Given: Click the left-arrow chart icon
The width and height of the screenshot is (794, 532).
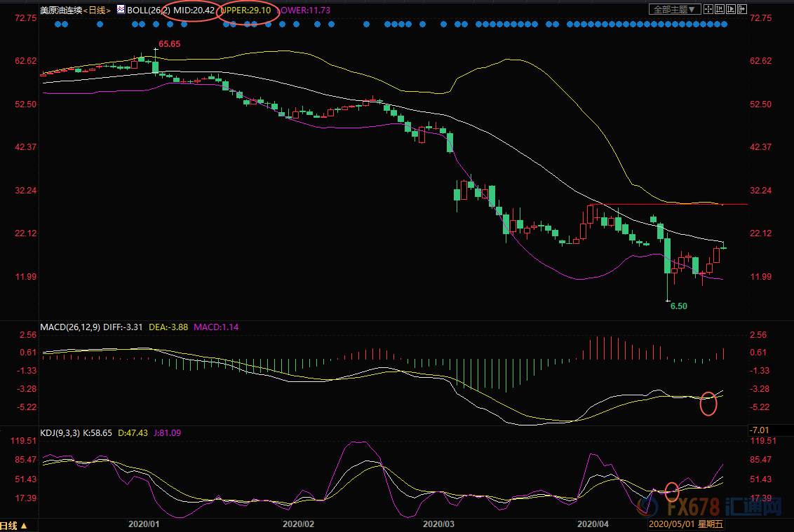Looking at the screenshot, I should click(719, 9).
